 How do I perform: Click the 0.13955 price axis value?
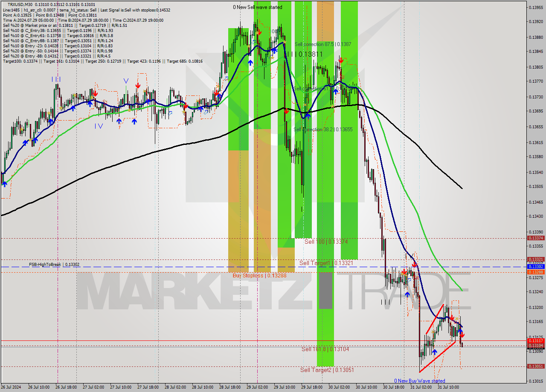pos(536,7)
